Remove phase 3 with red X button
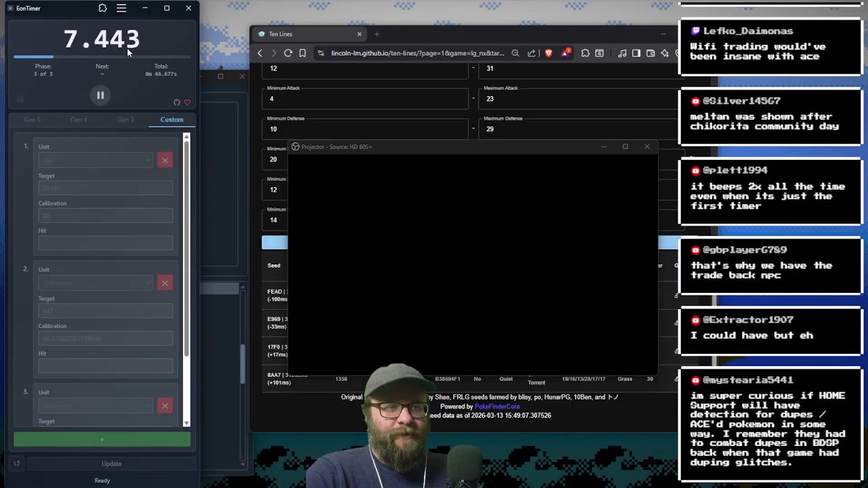 coord(165,405)
